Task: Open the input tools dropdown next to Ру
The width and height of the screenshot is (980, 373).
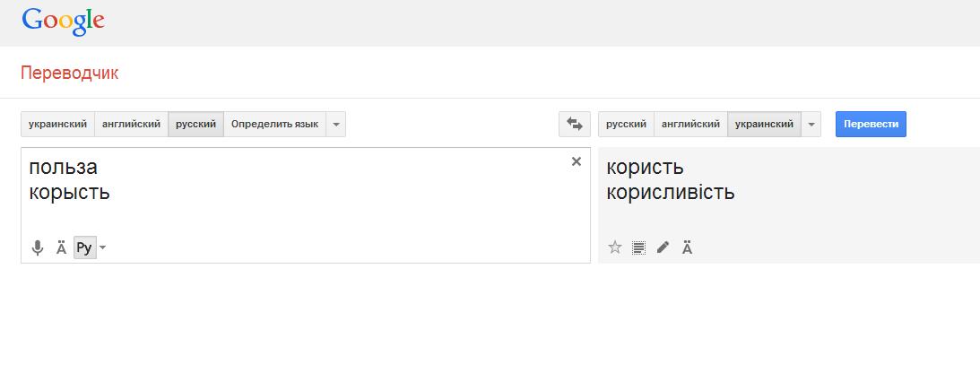Action: (102, 247)
